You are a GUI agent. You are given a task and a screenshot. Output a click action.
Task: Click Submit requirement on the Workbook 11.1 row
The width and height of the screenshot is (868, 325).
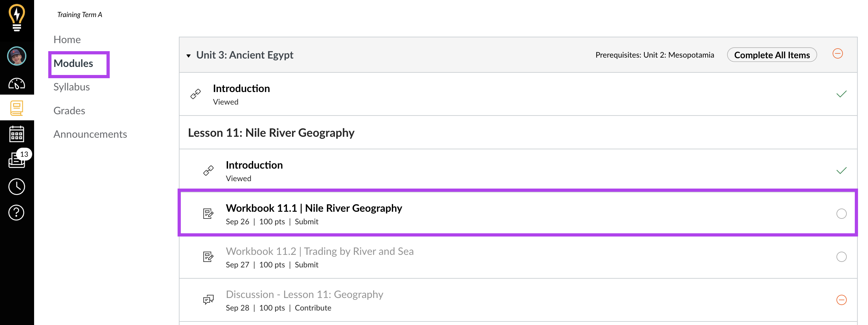coord(306,221)
